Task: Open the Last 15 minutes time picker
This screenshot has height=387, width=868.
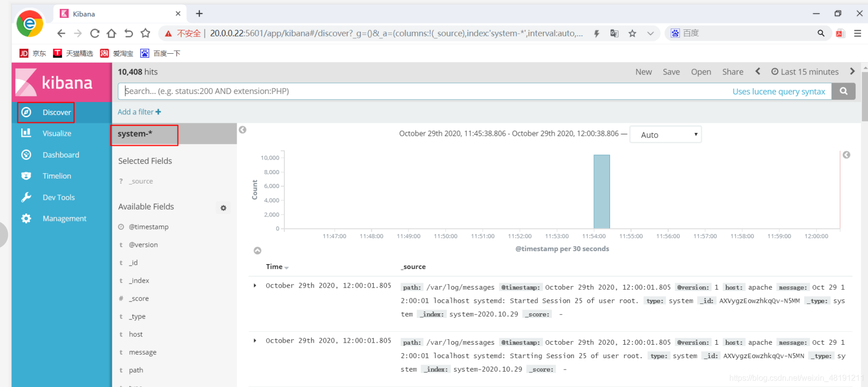Action: tap(805, 72)
